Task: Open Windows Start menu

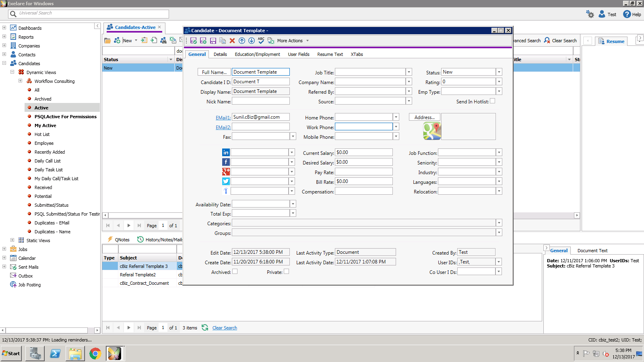Action: [x=11, y=354]
